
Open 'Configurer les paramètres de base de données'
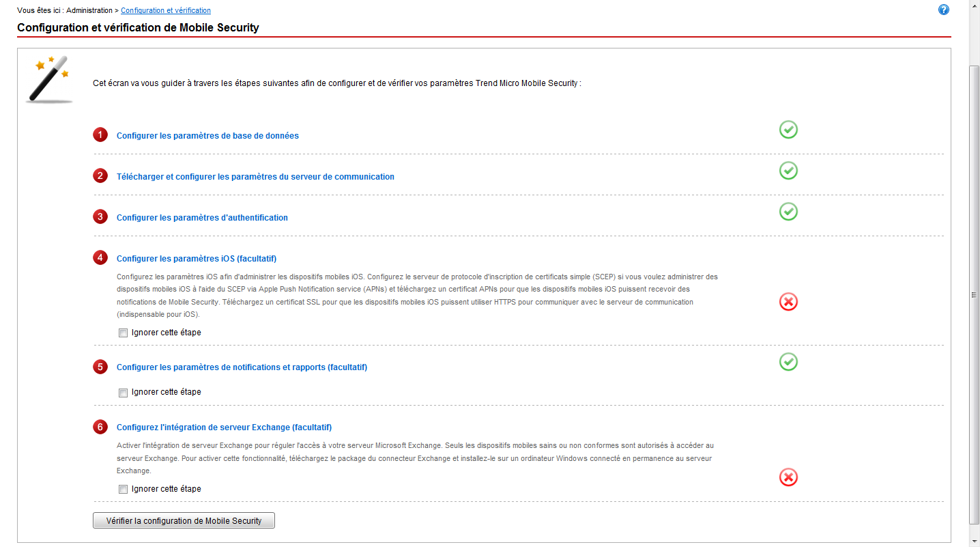coord(207,136)
